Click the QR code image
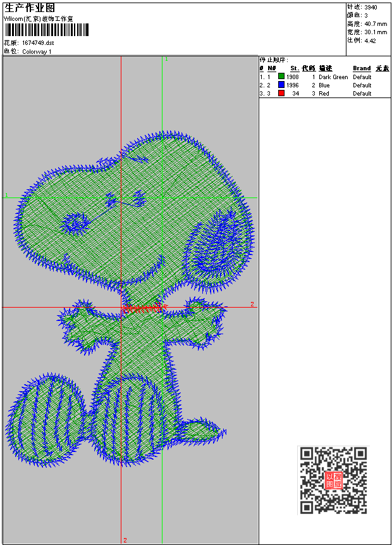Screen dimensions: 392x545 point(333,480)
